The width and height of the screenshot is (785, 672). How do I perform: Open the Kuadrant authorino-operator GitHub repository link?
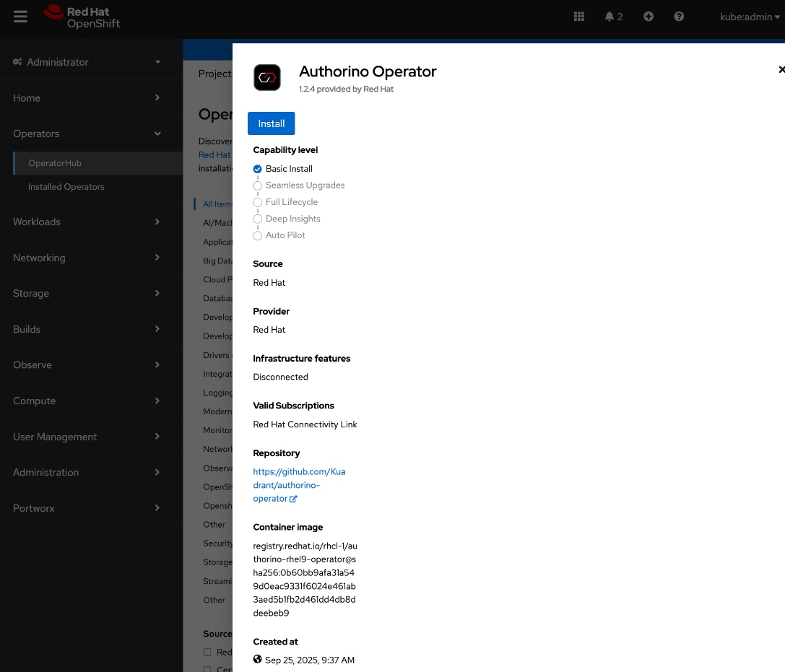click(299, 484)
